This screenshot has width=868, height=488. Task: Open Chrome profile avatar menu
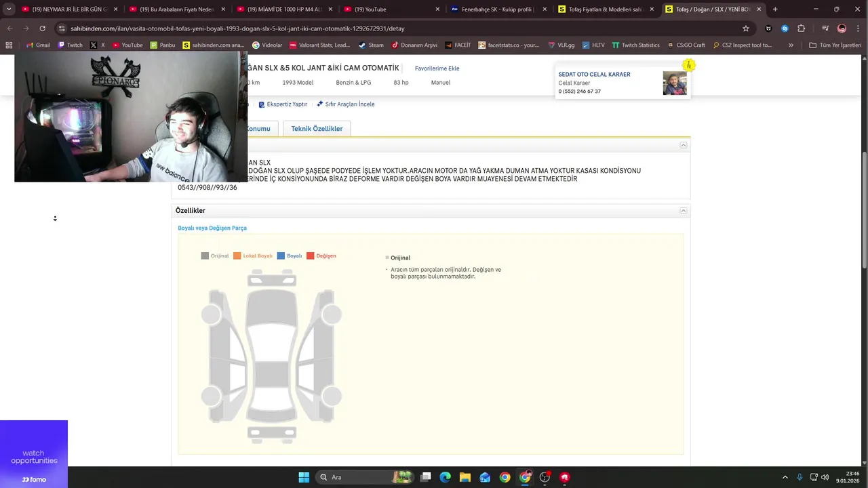point(842,28)
